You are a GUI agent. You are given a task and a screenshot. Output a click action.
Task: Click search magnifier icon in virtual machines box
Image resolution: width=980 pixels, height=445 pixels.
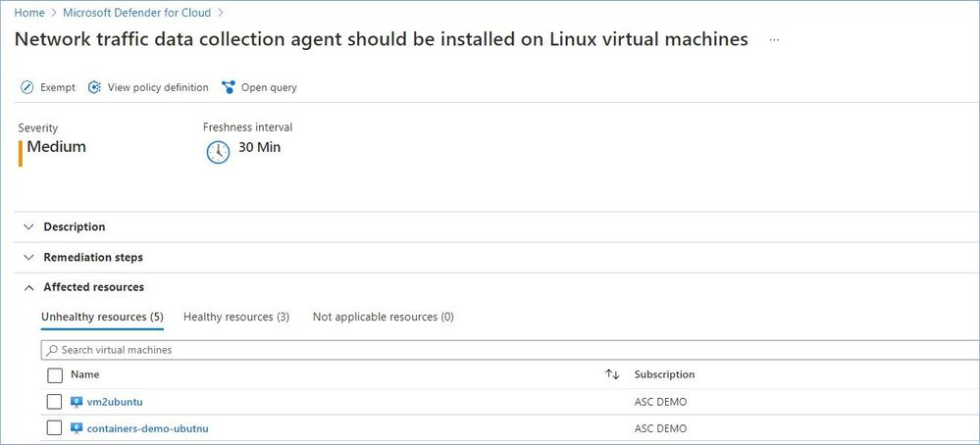pos(53,350)
